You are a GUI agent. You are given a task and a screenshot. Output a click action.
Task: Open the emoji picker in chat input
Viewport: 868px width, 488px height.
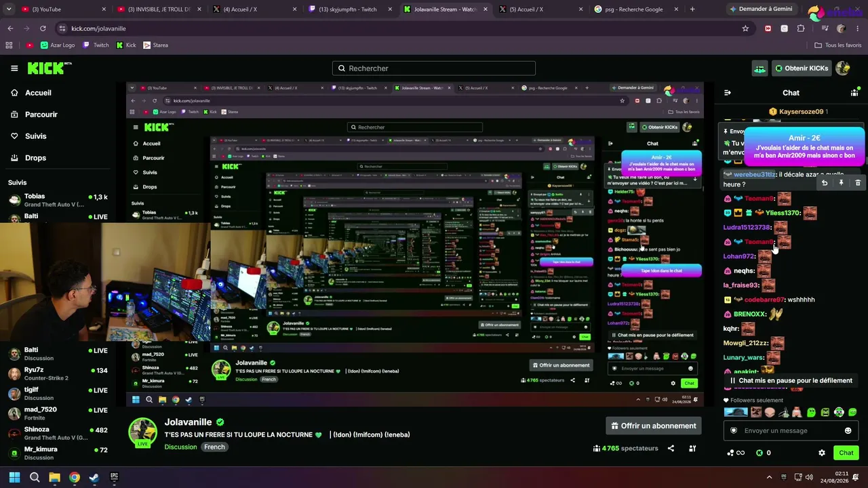click(848, 430)
